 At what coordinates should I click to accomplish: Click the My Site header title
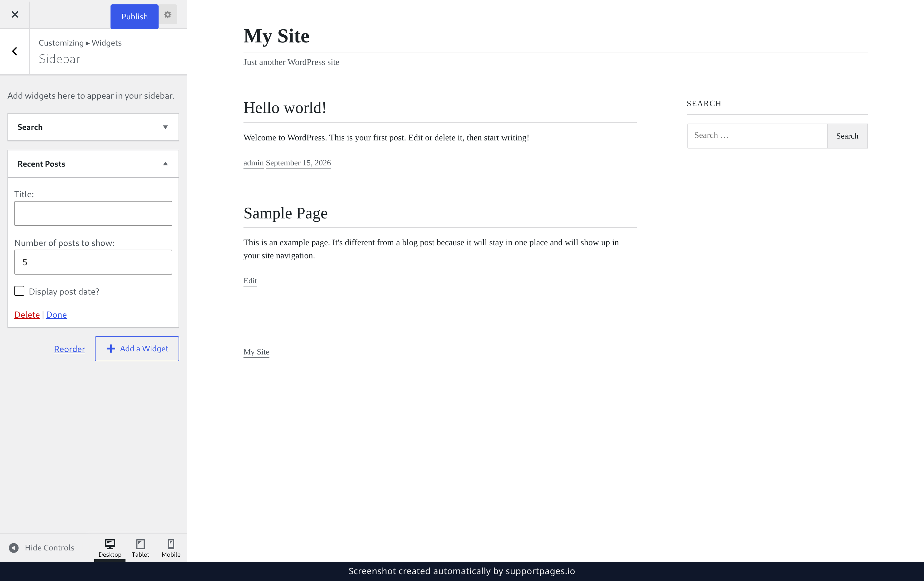[x=276, y=36]
